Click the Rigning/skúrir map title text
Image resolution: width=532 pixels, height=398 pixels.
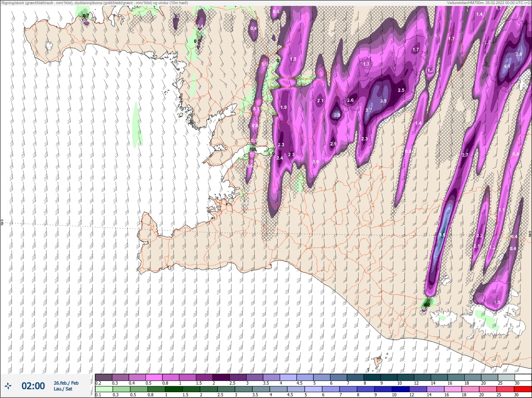point(94,2)
